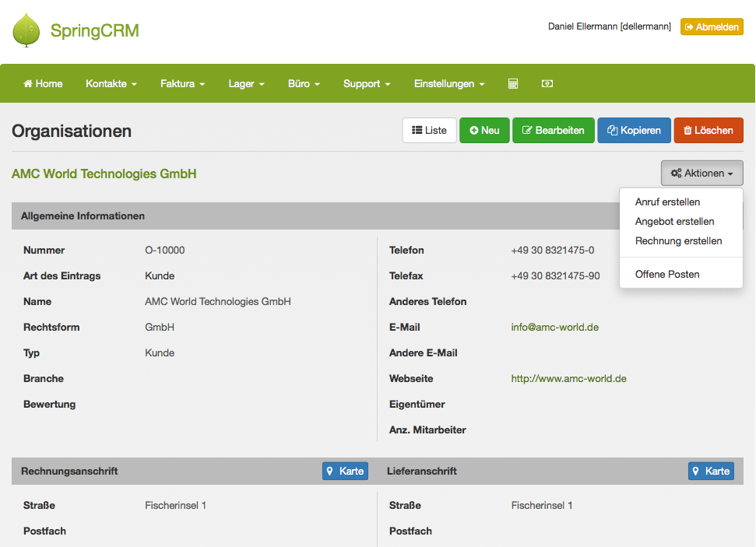This screenshot has height=547, width=756.
Task: Copy the organisation with Kopieren
Action: pos(634,130)
